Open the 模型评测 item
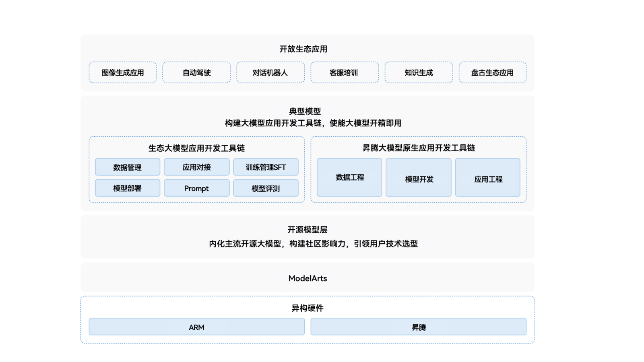 (266, 188)
